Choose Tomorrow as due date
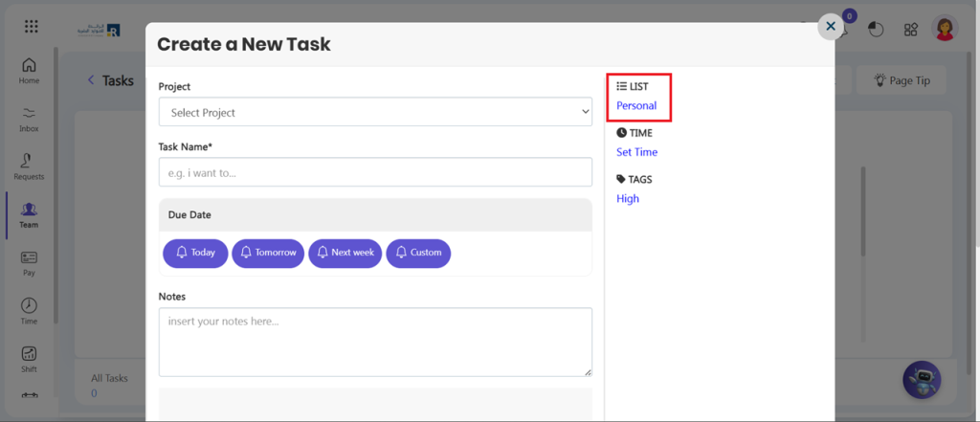 coord(268,253)
